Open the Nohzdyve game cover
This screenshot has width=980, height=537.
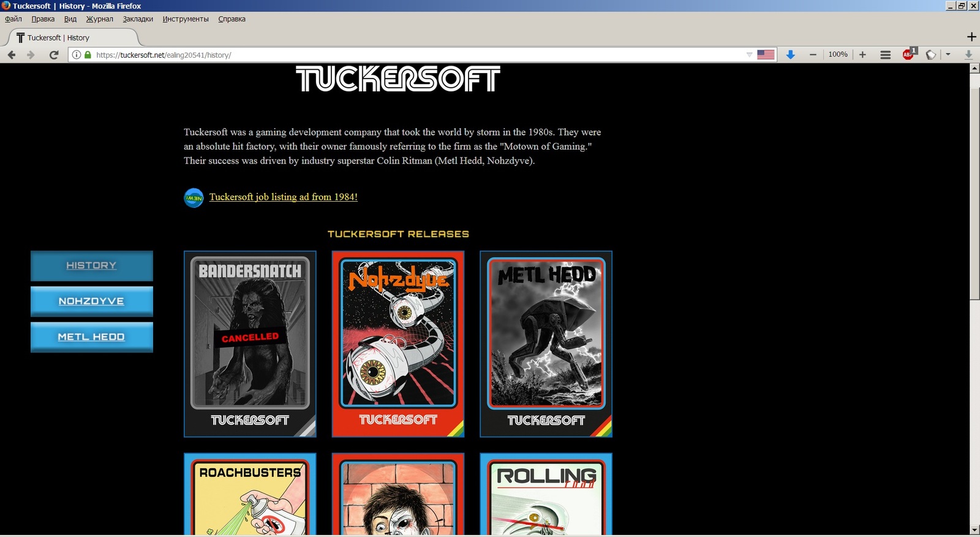398,344
